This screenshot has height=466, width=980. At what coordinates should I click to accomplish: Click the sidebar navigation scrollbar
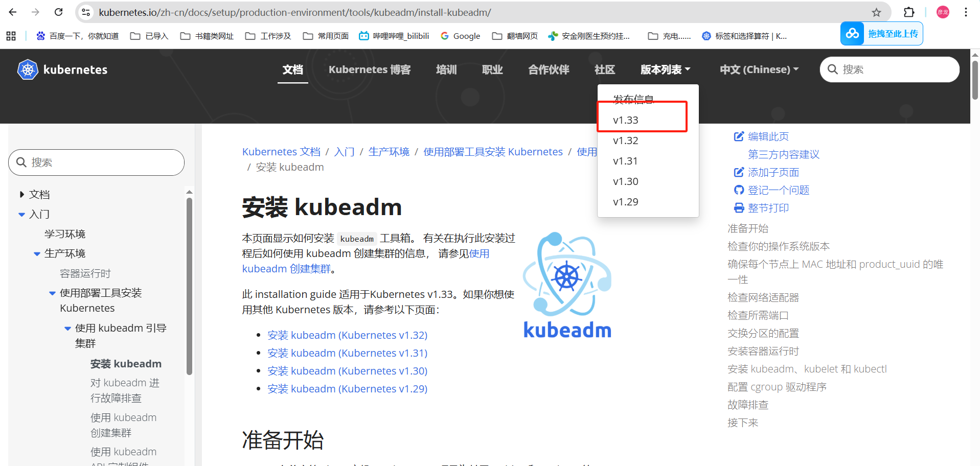click(x=189, y=286)
